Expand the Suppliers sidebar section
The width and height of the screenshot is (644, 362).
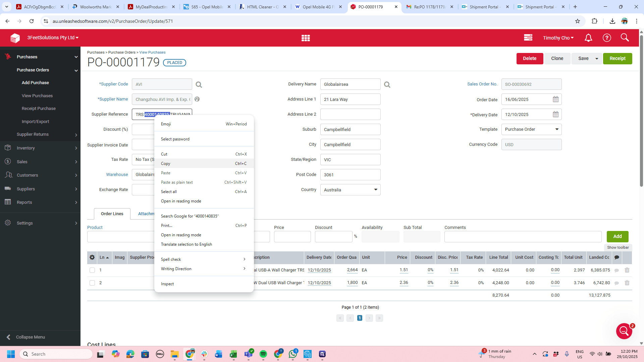click(40, 189)
